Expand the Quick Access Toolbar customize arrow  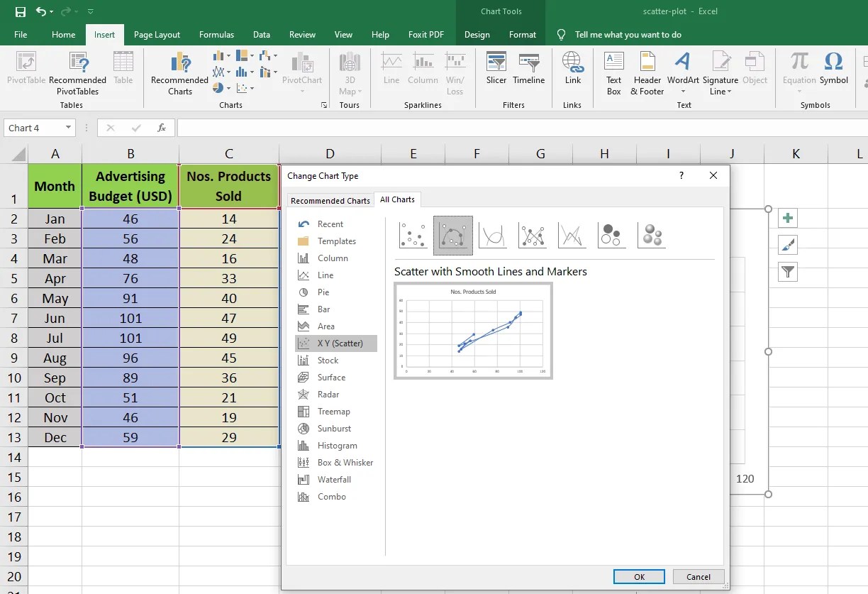coord(89,11)
